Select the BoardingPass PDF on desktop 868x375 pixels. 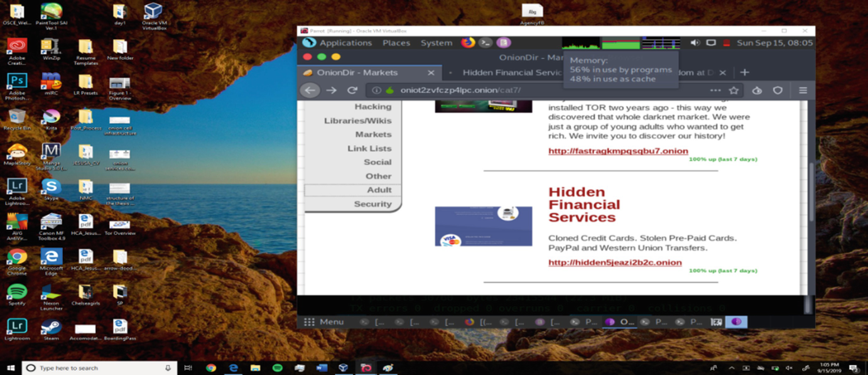click(x=119, y=329)
